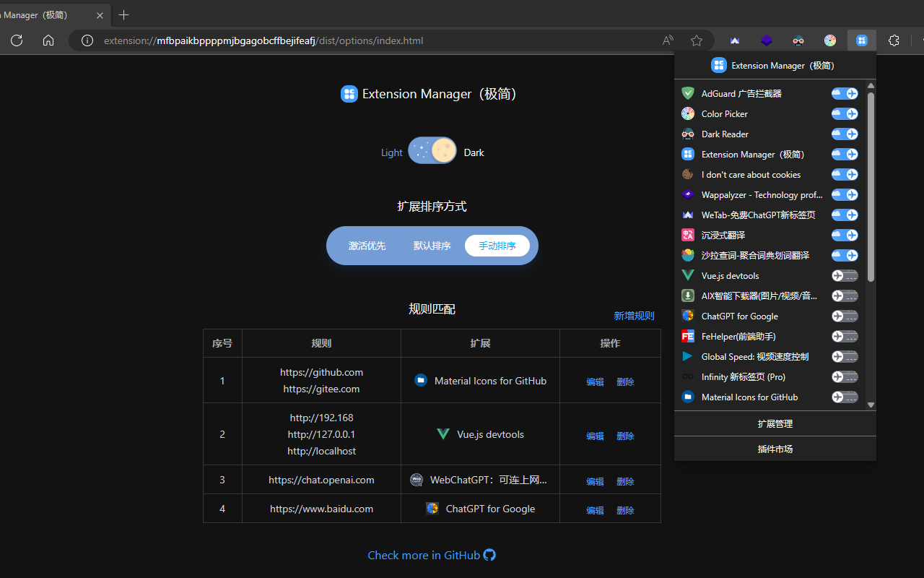Click the AIX智能下载器 icon in popup list
Image resolution: width=924 pixels, height=578 pixels.
tap(688, 296)
